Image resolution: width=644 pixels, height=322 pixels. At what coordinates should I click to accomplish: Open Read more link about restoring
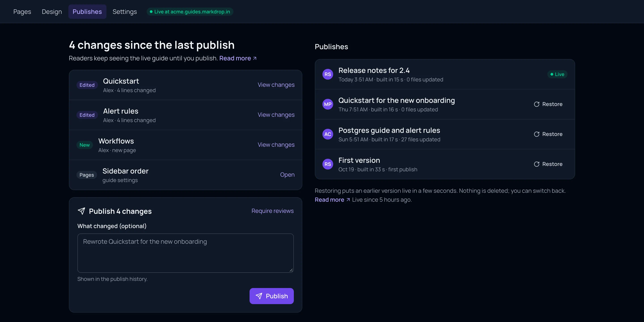click(332, 200)
